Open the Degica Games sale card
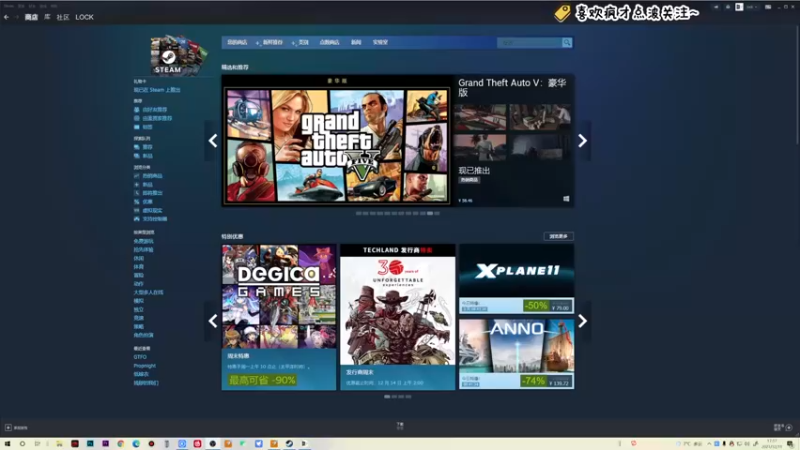Screen dimensions: 800x450 [x=279, y=317]
